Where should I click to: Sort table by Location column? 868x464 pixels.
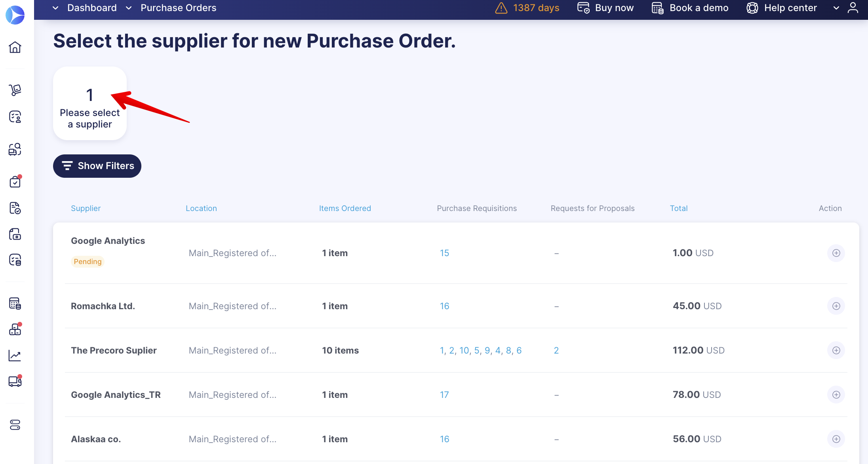click(x=201, y=208)
